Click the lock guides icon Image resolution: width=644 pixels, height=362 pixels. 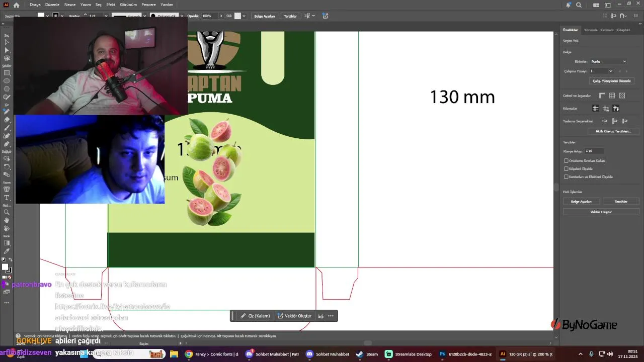606,109
